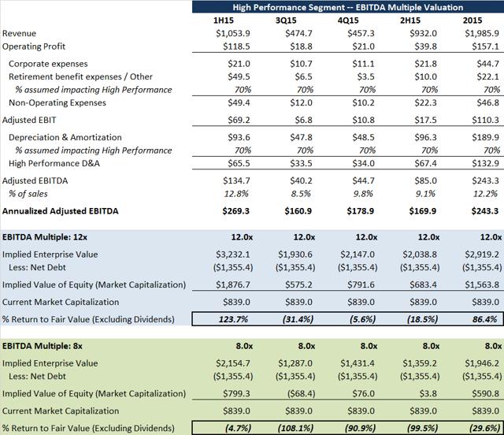Click the return value (5.6%)
The image size is (504, 435).
(x=362, y=319)
